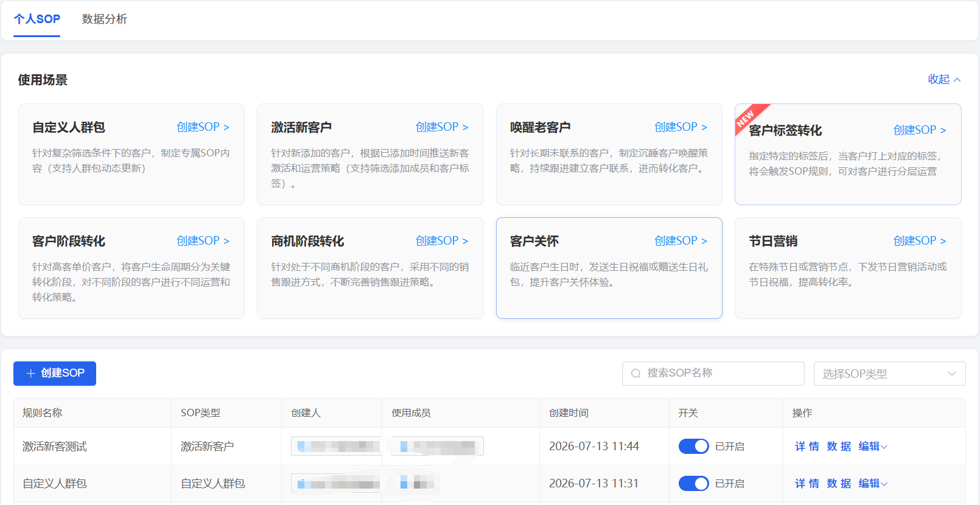Click the 激活新客测试 rule name
The height and width of the screenshot is (505, 980).
tap(55, 447)
